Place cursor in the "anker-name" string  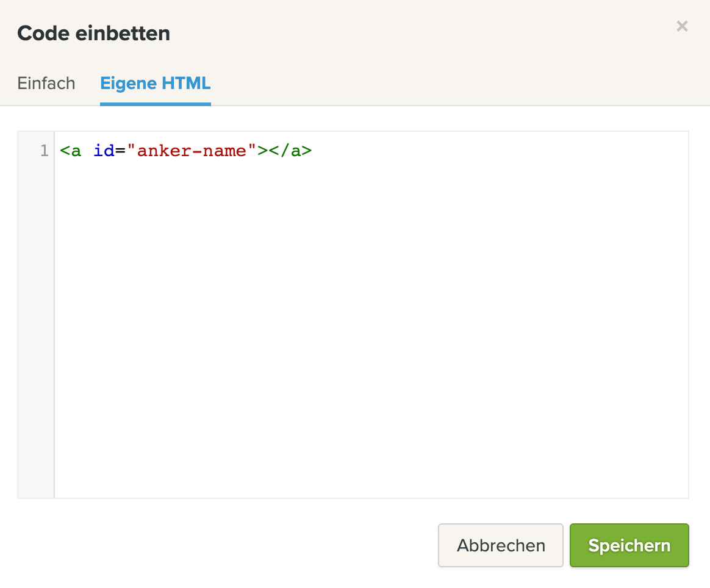192,150
